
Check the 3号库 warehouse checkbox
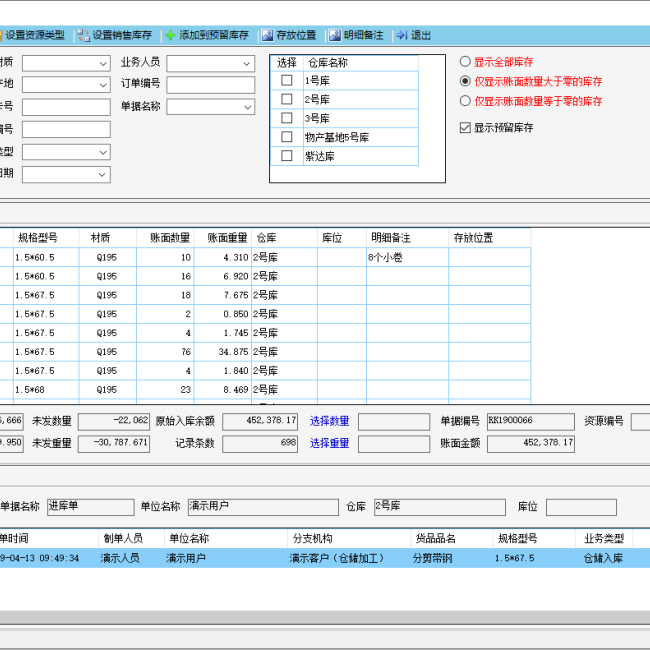[x=286, y=118]
